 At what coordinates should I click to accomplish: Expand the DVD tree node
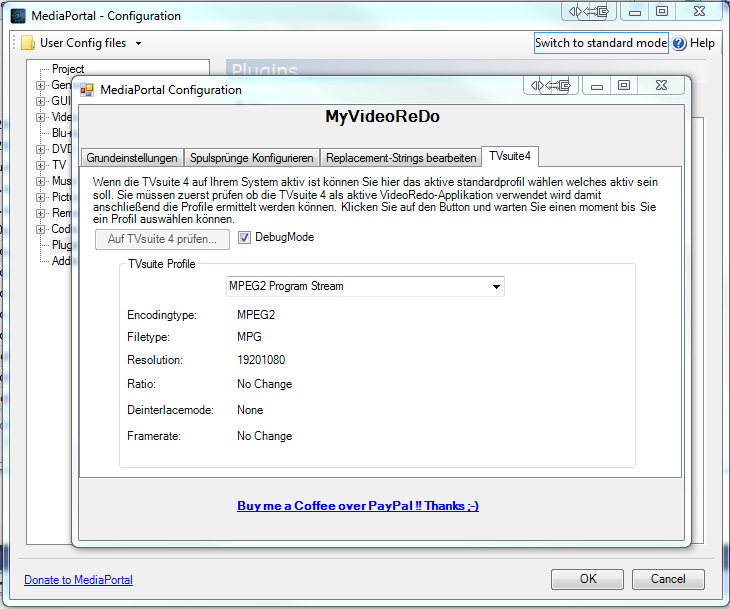click(41, 149)
